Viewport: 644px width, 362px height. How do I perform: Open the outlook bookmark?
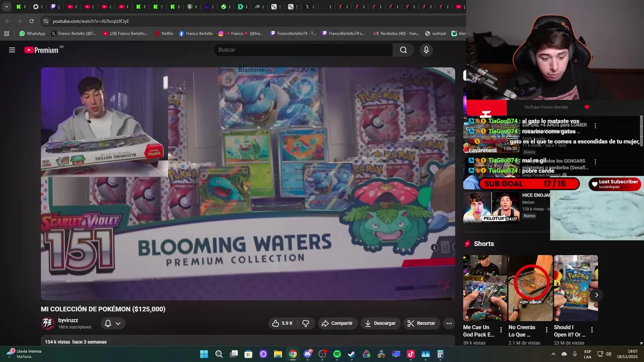pos(436,34)
